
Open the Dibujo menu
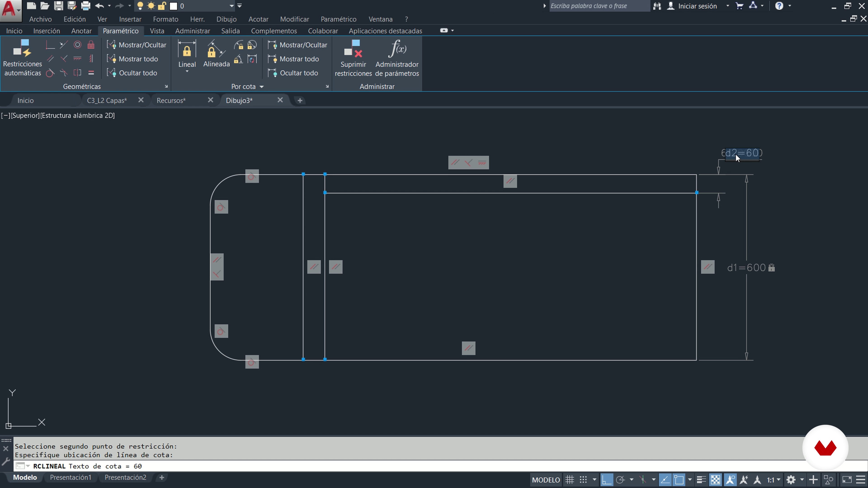[x=226, y=19]
